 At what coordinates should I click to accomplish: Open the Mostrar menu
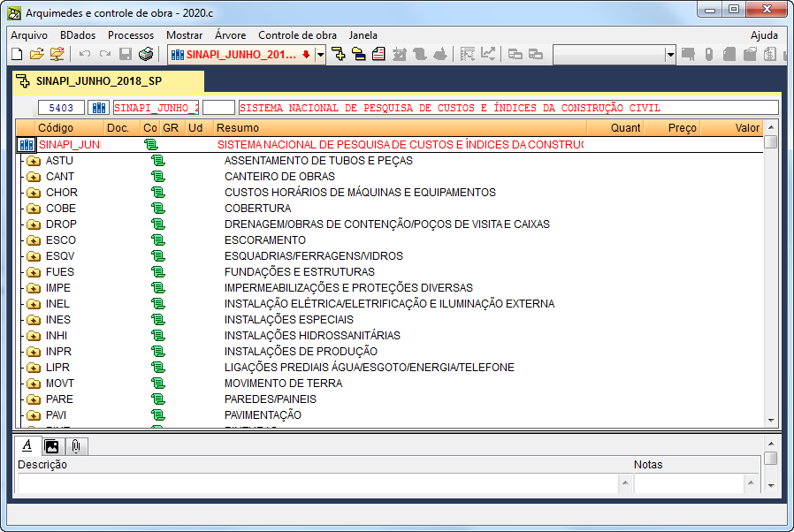(184, 35)
